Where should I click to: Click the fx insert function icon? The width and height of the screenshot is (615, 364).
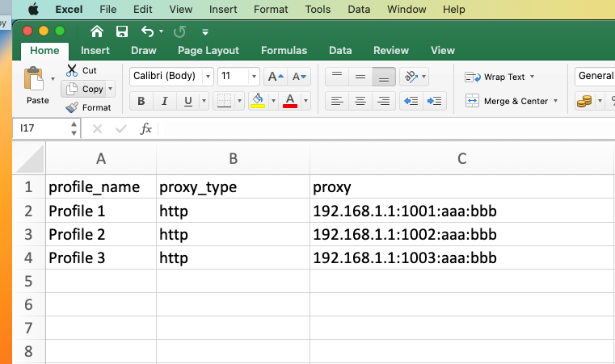coord(145,128)
